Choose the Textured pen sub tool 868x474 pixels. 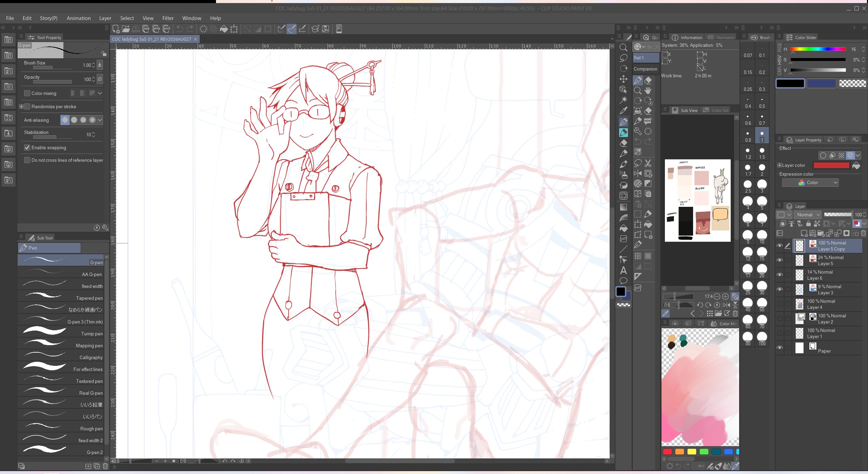pos(61,378)
